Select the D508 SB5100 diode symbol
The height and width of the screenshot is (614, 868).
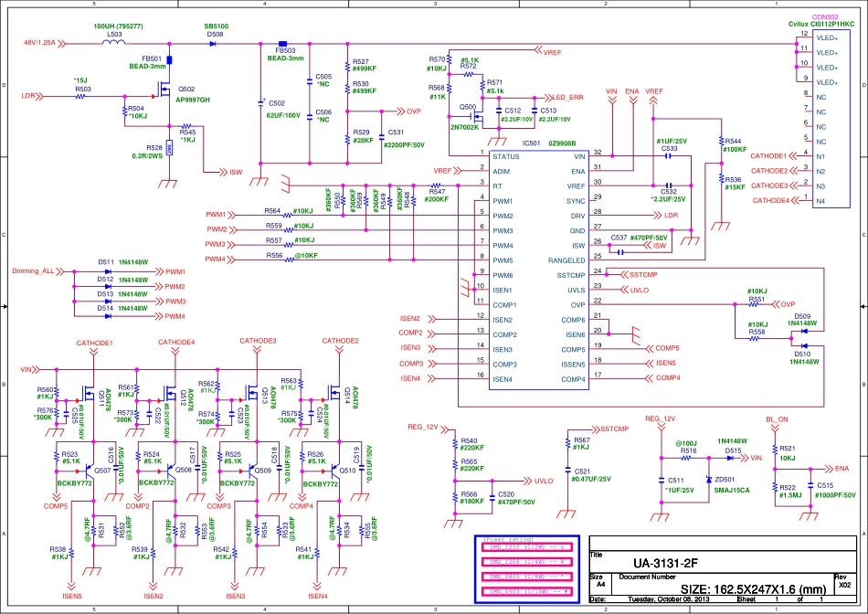(x=212, y=42)
